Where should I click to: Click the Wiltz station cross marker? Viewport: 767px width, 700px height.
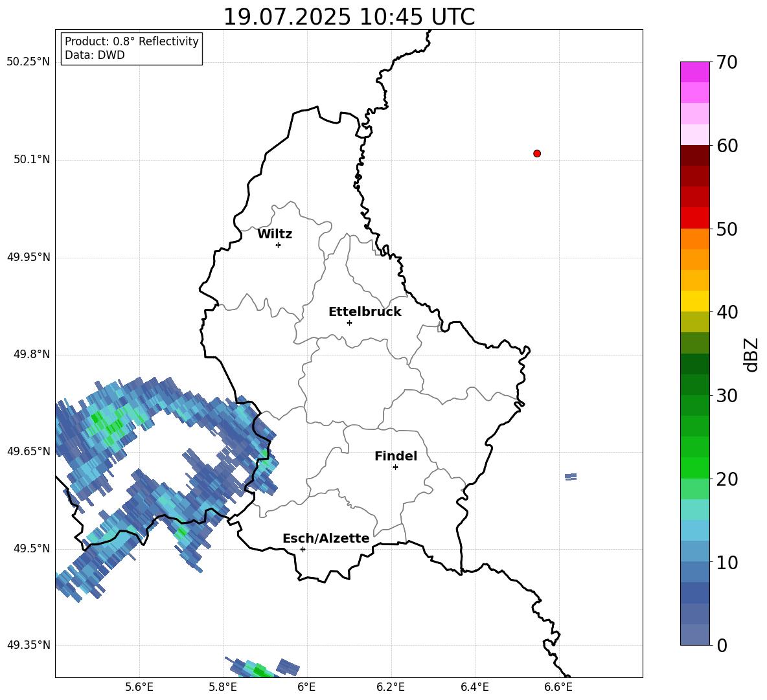[x=279, y=245]
